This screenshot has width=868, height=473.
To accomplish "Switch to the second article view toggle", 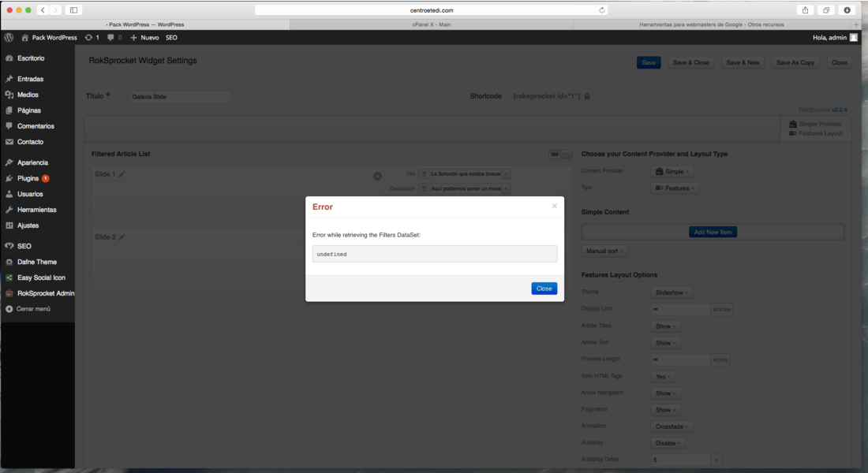I will coord(567,155).
